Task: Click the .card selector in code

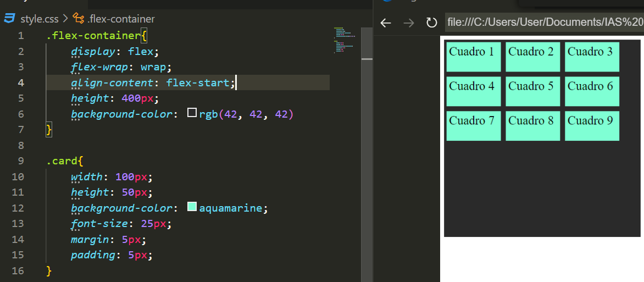Action: [x=62, y=161]
